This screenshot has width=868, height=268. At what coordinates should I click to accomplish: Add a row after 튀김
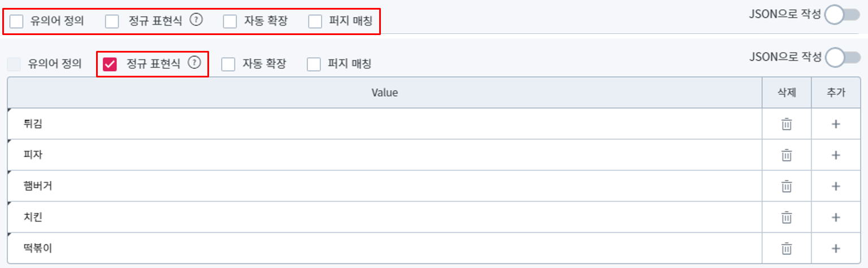836,124
